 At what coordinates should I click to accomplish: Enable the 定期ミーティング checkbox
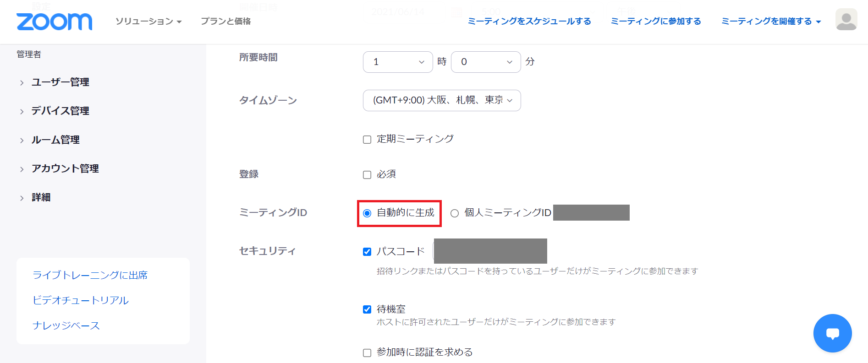point(367,140)
